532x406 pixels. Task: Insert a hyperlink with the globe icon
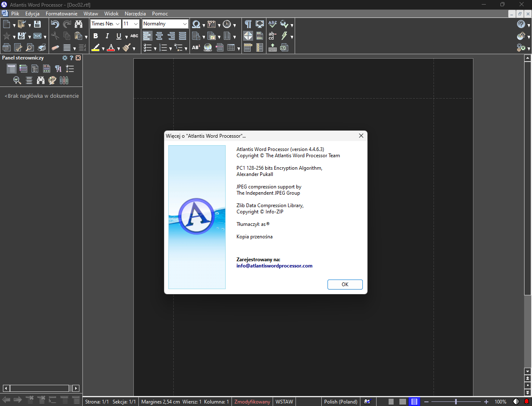pos(208,47)
